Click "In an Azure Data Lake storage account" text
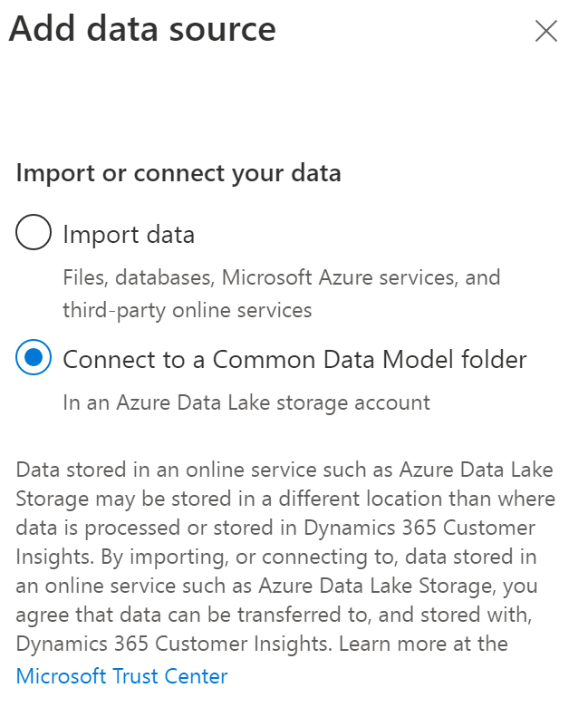Screen dimensions: 588x717 tap(246, 402)
